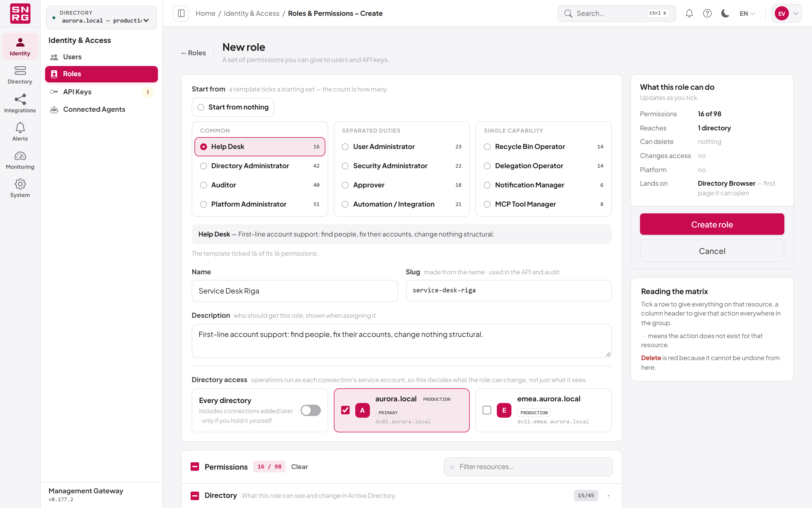Click the Filter resources field

[x=528, y=467]
